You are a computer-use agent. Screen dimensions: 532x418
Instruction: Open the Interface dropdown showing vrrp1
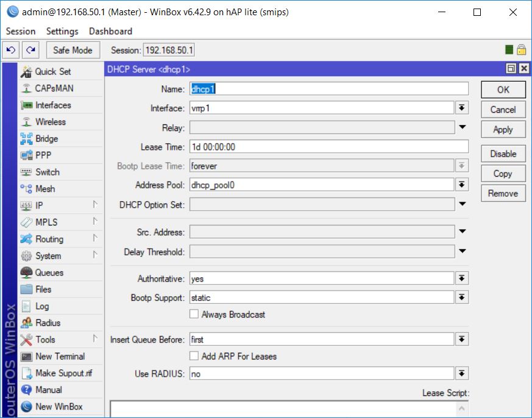(461, 108)
